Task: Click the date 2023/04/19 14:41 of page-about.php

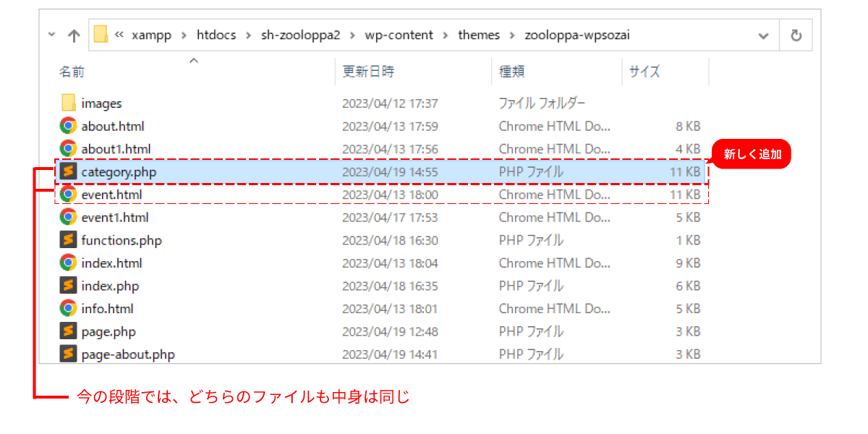Action: pyautogui.click(x=390, y=354)
